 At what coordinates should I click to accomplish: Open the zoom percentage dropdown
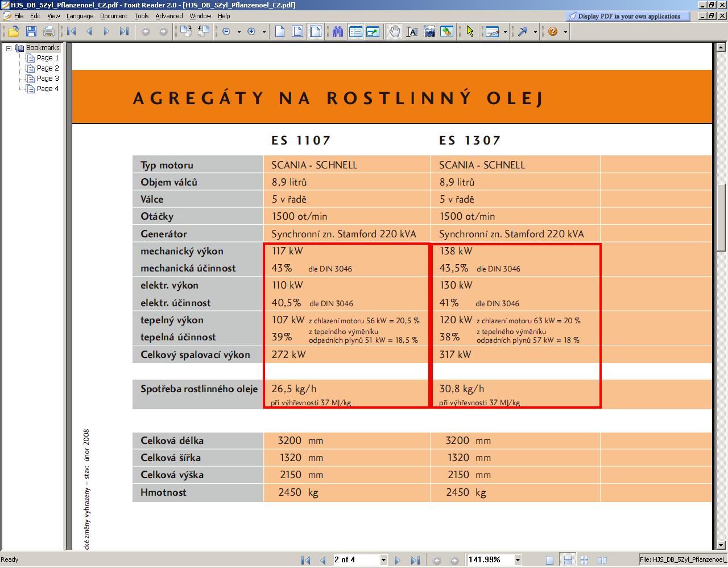(518, 560)
